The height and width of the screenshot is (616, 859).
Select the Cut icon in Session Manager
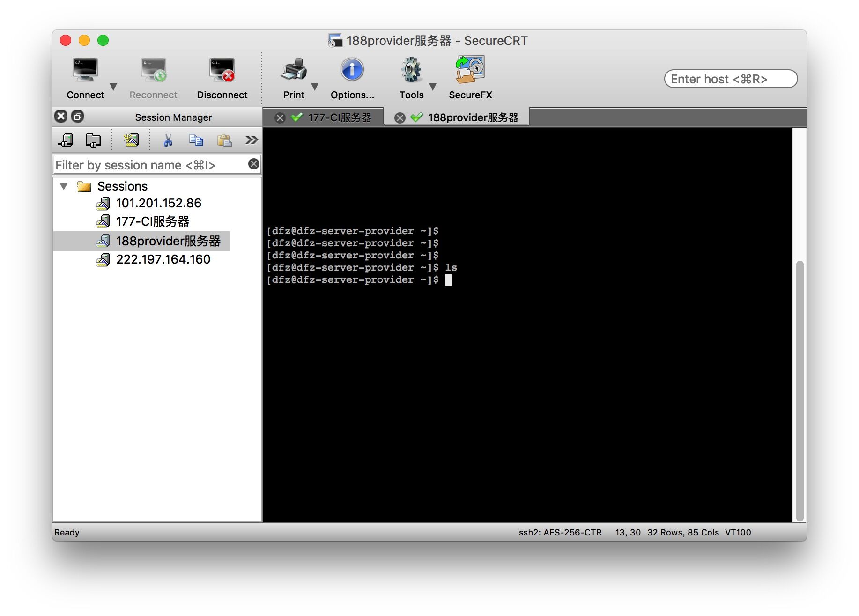click(168, 139)
